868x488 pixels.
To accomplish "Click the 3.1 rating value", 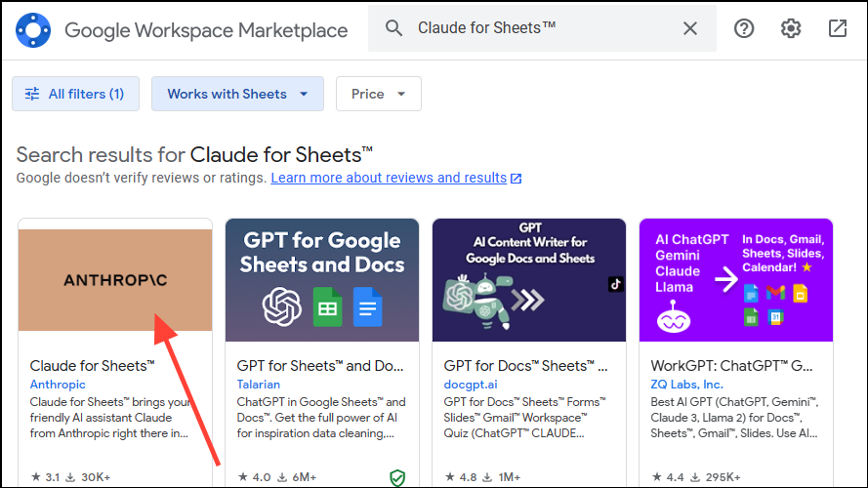I will pyautogui.click(x=53, y=477).
